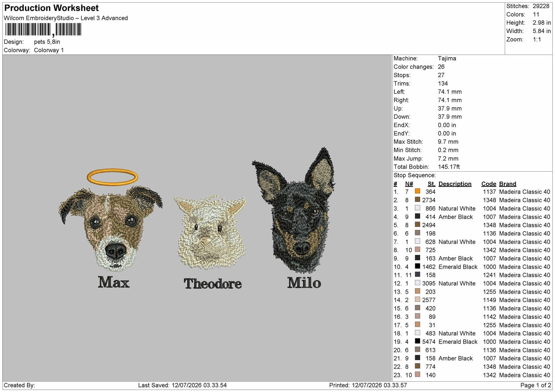Screen dimensions: 555x392
Task: Click the Width value '5.84 in'
Action: point(542,31)
